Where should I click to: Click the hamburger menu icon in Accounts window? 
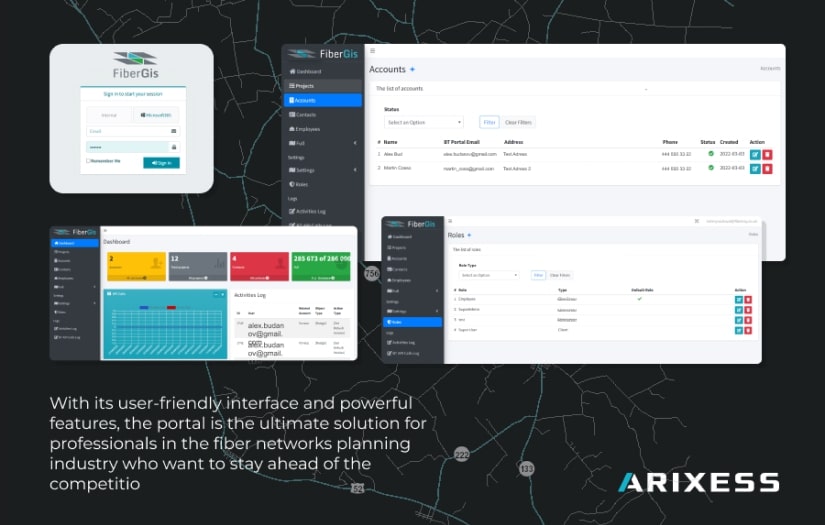click(x=373, y=51)
